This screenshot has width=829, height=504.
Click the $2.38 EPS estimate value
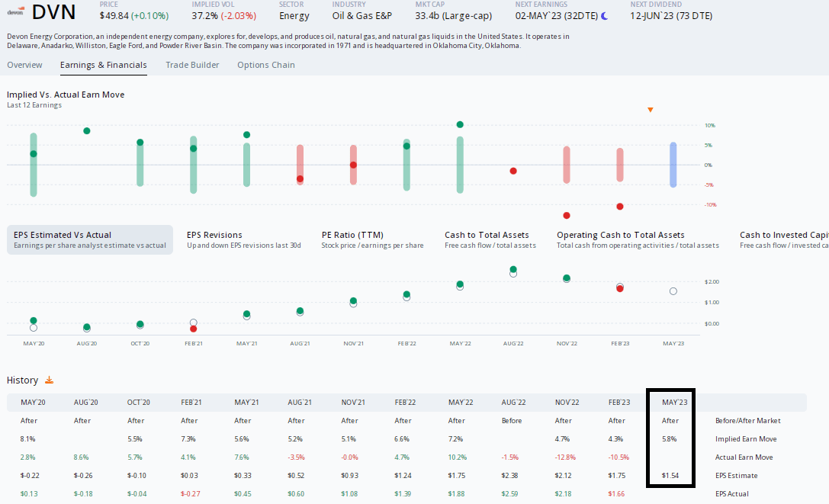(509, 476)
